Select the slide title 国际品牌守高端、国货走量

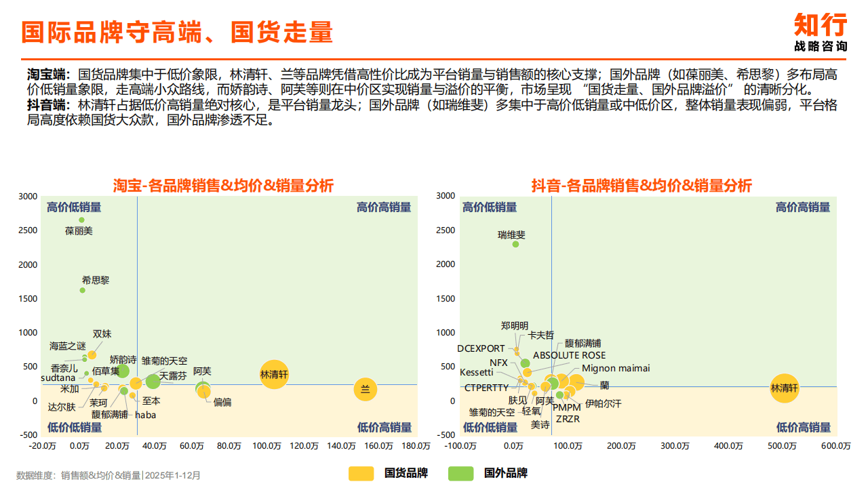(x=177, y=32)
